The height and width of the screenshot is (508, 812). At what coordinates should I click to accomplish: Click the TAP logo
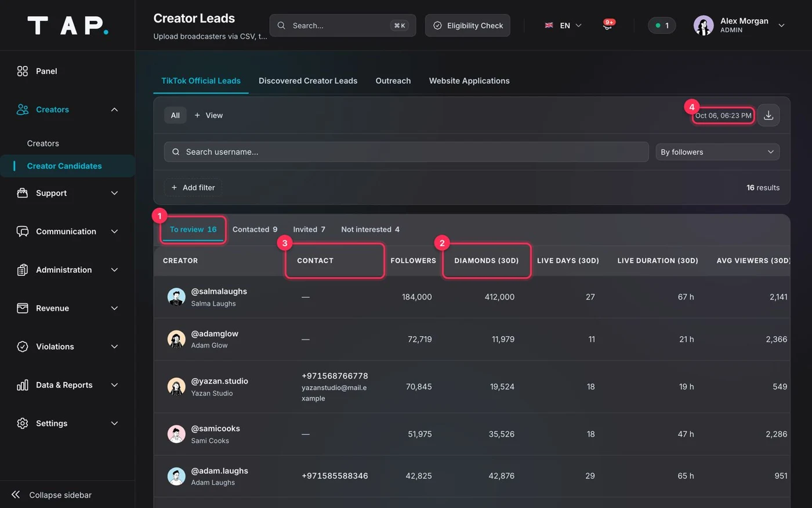click(x=68, y=26)
